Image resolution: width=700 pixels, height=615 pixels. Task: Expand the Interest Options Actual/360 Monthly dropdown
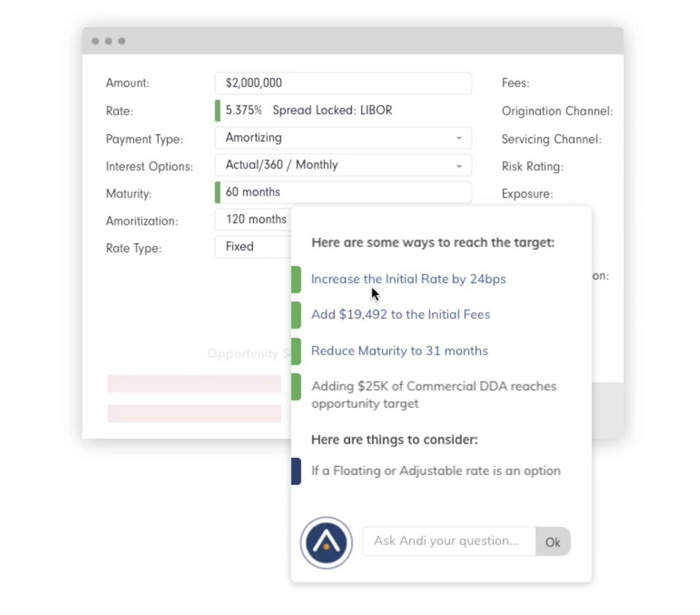coord(343,166)
